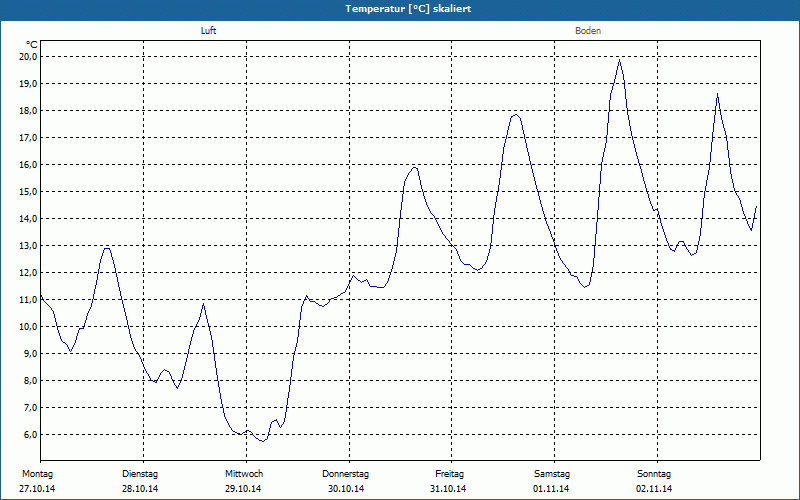
Task: Click the lowest curve point below 6 °C
Action: coord(263,441)
